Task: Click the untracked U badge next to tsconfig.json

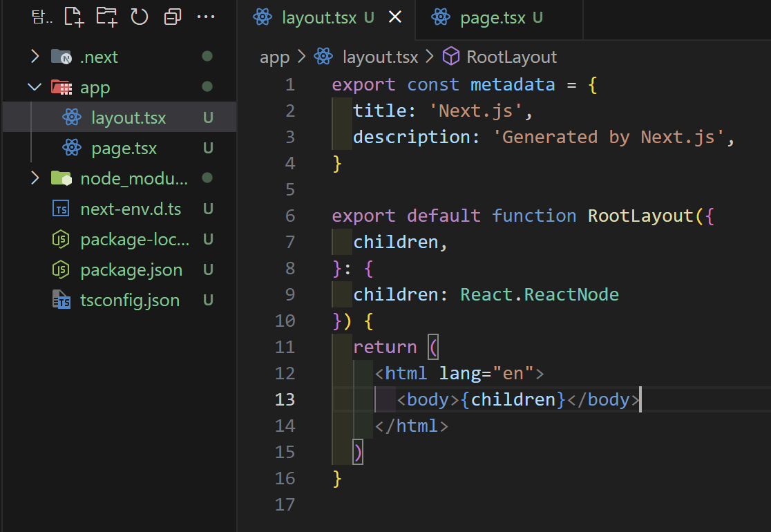Action: [208, 301]
